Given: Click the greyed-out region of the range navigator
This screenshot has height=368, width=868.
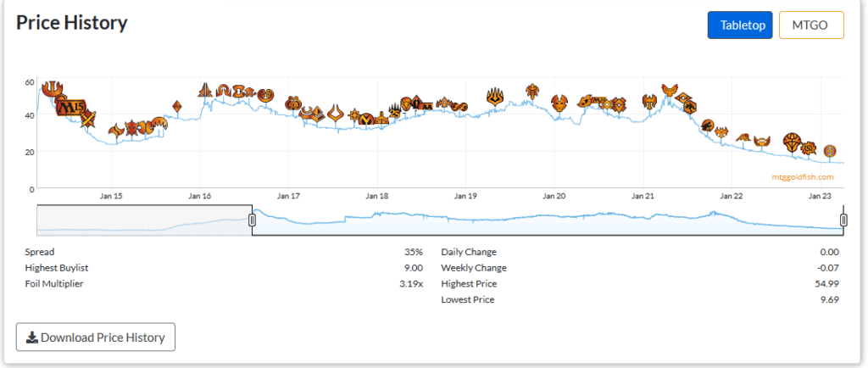Looking at the screenshot, I should pos(144,220).
